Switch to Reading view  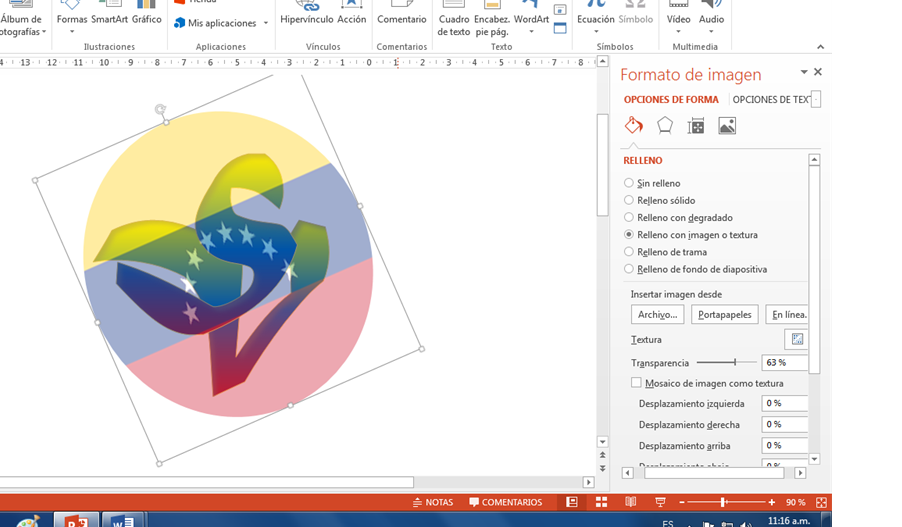(x=630, y=502)
